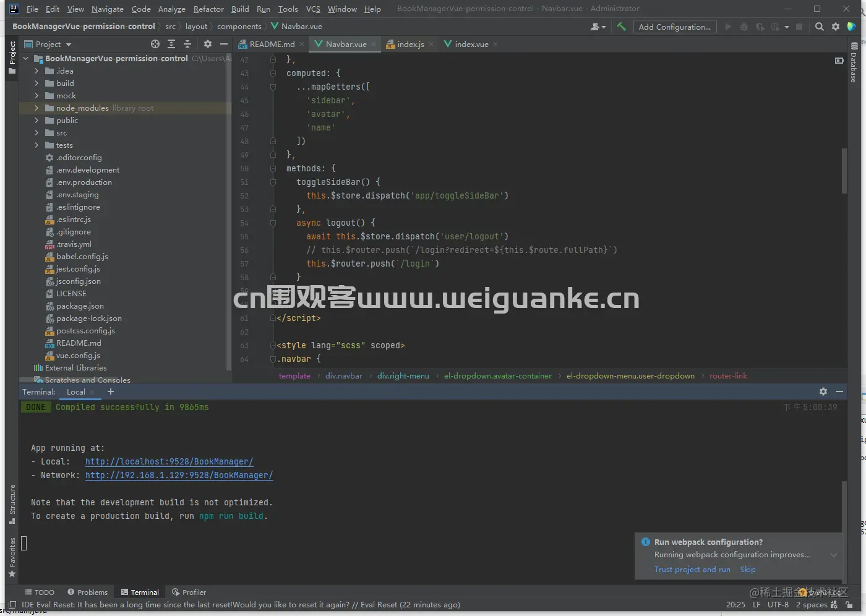Open IDE settings gear in main toolbar

coord(836,27)
